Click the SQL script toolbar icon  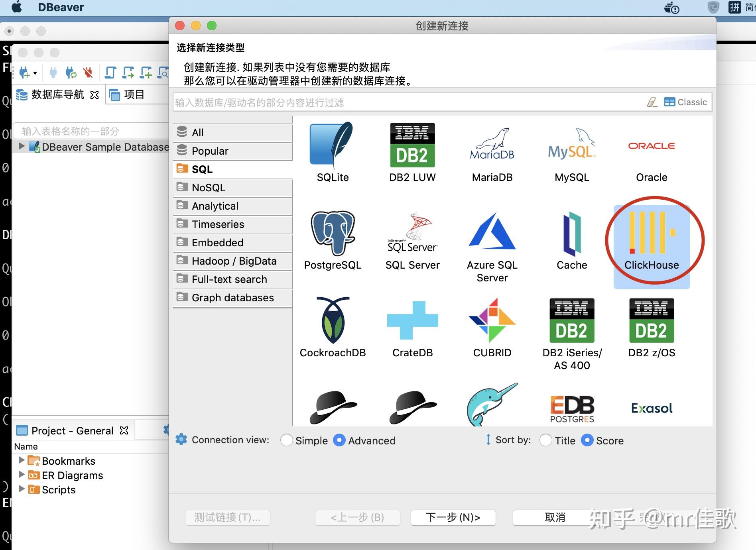click(x=110, y=73)
